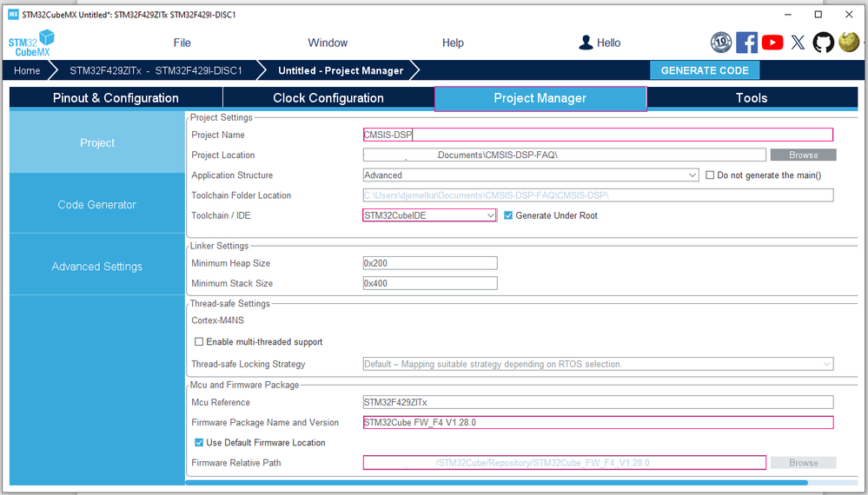This screenshot has height=495, width=868.
Task: Open the Code Generator side tab
Action: click(97, 205)
